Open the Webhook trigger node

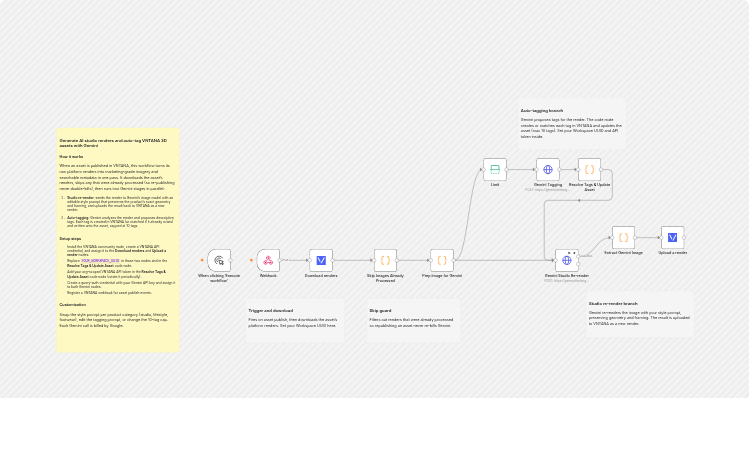pyautogui.click(x=268, y=260)
